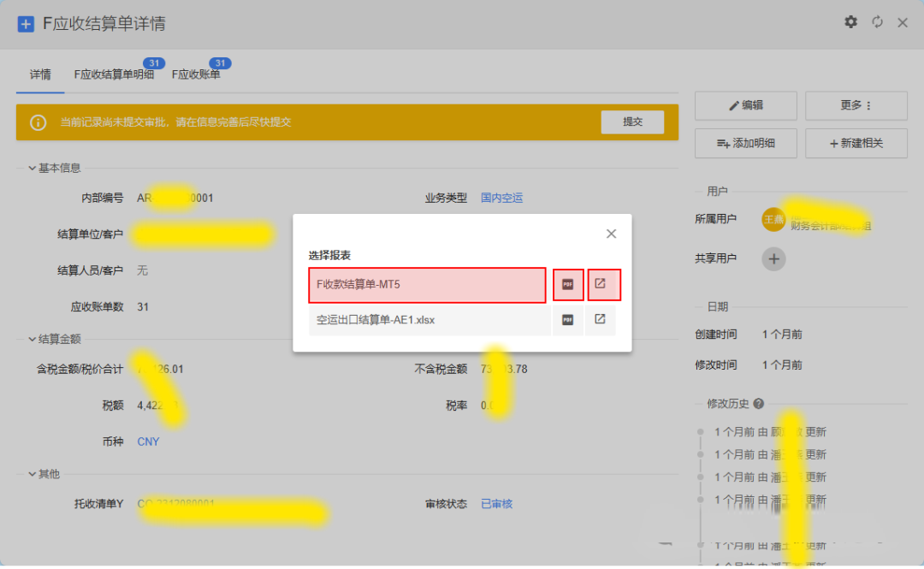The image size is (924, 569).
Task: Open 空运出口结算单-AE1.xlsx in new window
Action: 601,320
